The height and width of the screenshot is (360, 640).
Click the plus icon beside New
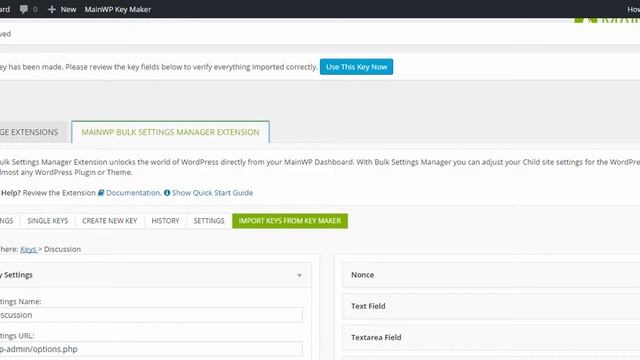51,9
